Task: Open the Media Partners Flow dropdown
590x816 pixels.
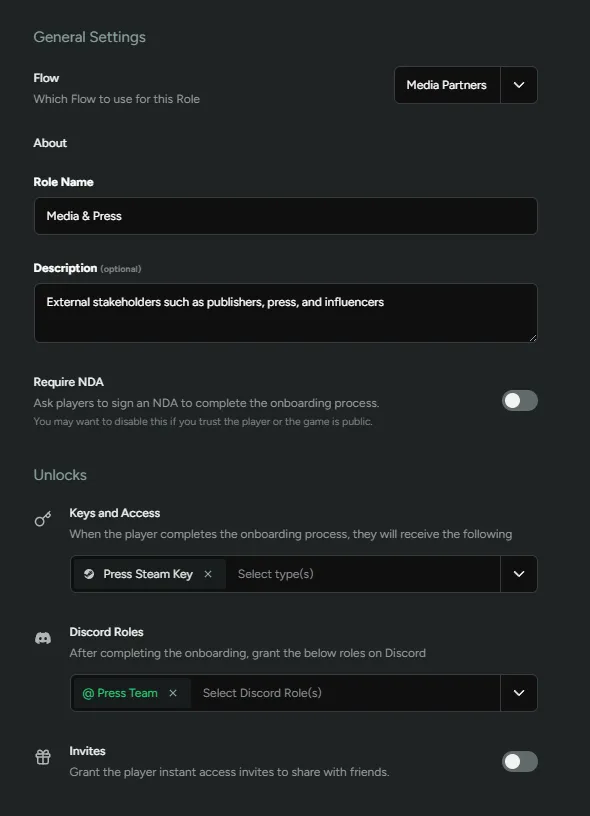Action: click(x=447, y=85)
